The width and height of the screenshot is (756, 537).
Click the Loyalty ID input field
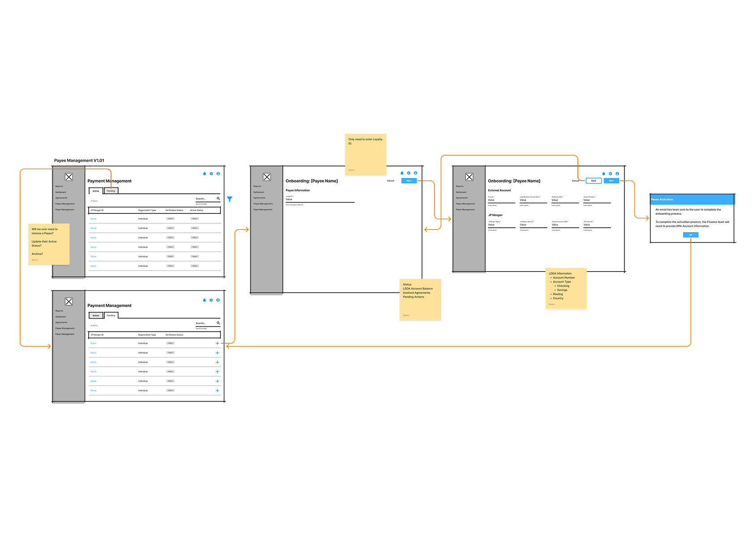(320, 200)
